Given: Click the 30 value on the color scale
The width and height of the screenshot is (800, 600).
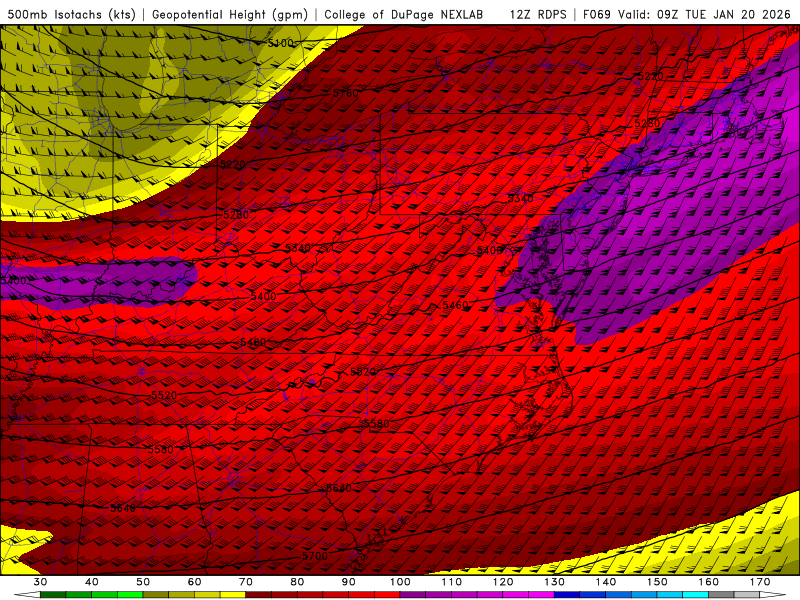Looking at the screenshot, I should point(40,582).
